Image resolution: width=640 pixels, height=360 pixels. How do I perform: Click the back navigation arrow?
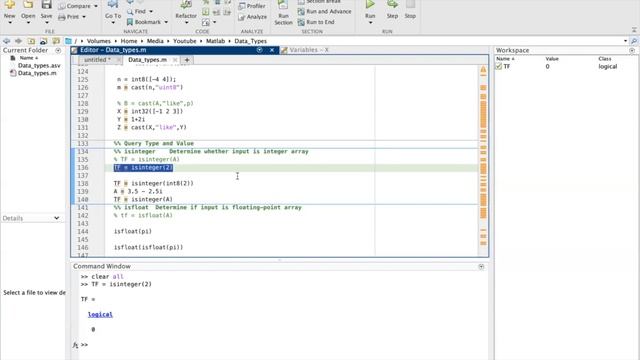point(7,41)
